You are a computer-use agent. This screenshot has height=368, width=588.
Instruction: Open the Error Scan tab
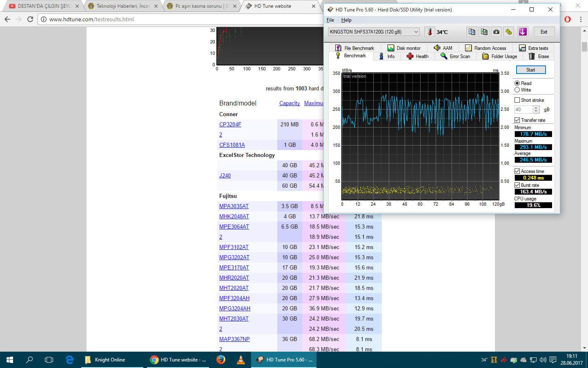coord(455,56)
